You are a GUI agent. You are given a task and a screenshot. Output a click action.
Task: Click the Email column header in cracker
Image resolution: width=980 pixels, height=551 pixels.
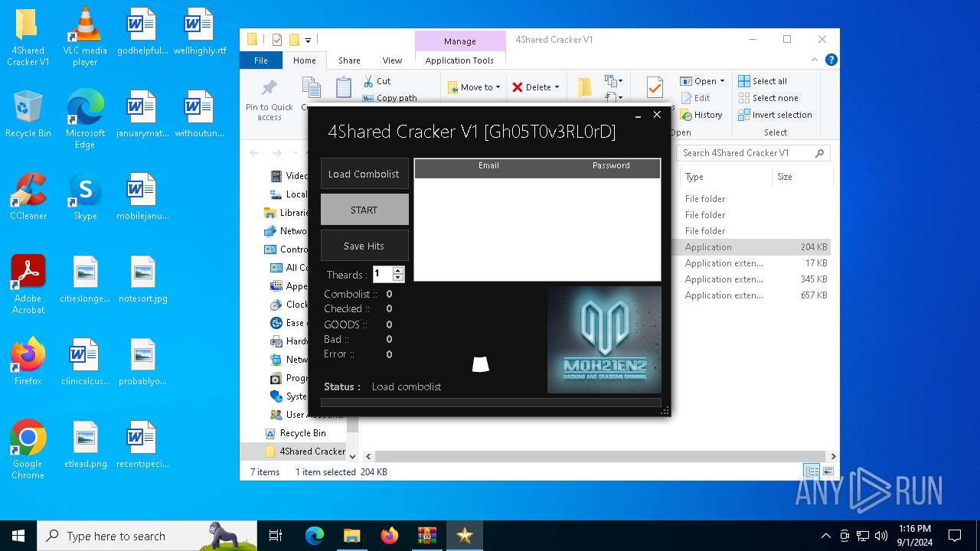[488, 165]
